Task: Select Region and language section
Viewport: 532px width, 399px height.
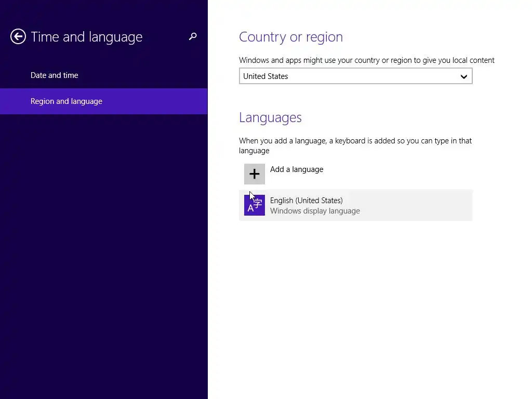Action: [104, 101]
